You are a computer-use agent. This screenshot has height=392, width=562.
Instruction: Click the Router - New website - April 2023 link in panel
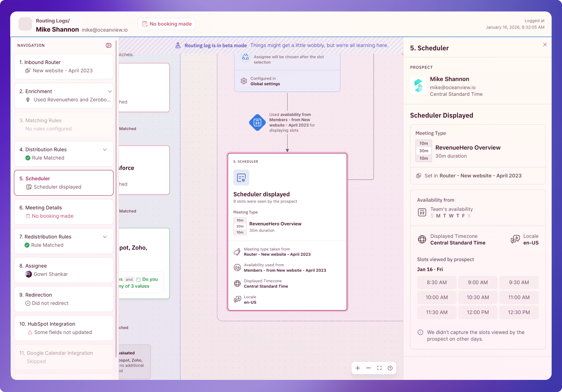point(480,176)
